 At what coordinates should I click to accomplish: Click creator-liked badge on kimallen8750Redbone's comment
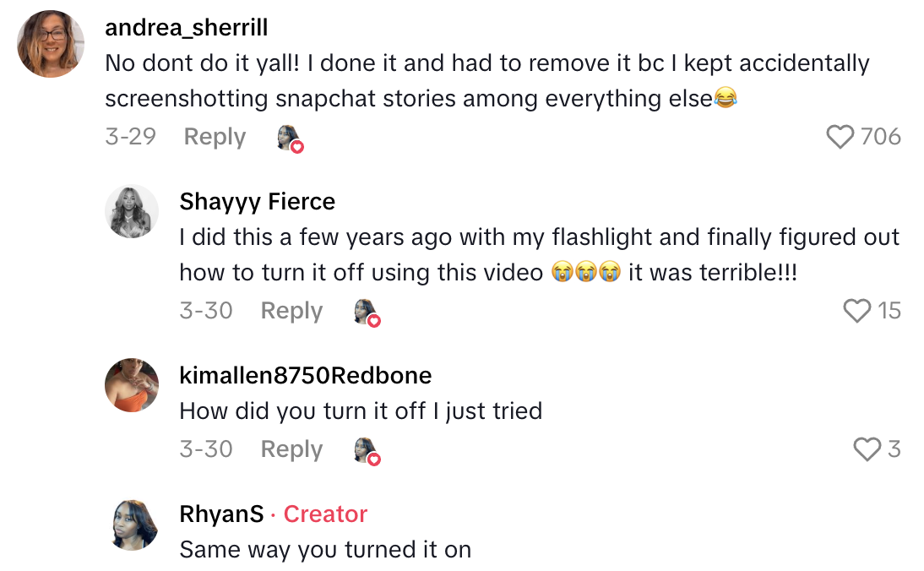[x=367, y=450]
